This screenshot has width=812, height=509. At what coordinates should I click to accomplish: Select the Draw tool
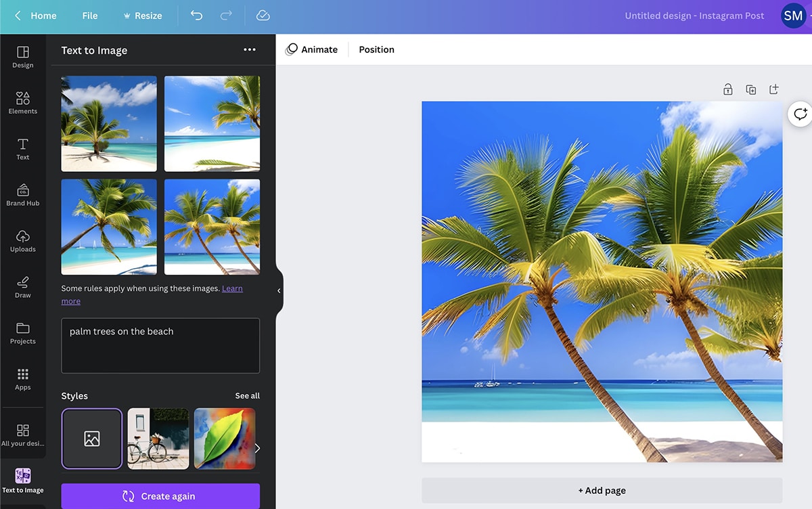tap(22, 287)
